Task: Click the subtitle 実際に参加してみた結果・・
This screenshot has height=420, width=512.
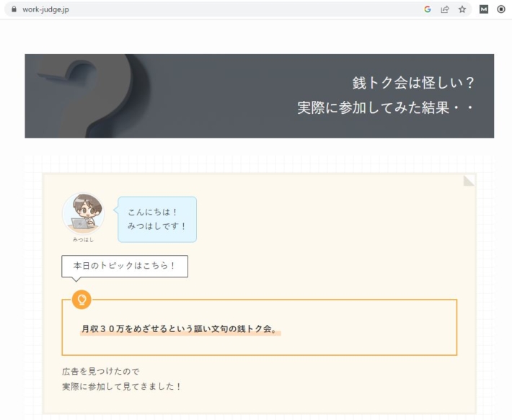Action: click(x=385, y=107)
